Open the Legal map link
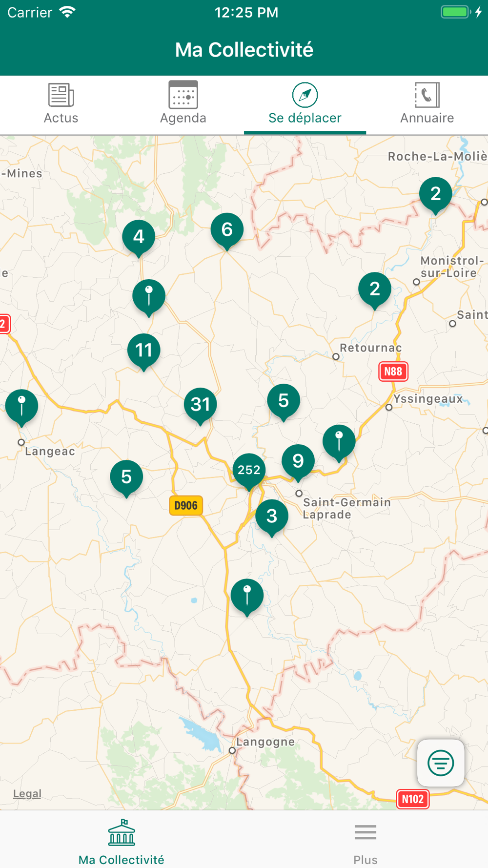The width and height of the screenshot is (488, 868). click(x=27, y=793)
